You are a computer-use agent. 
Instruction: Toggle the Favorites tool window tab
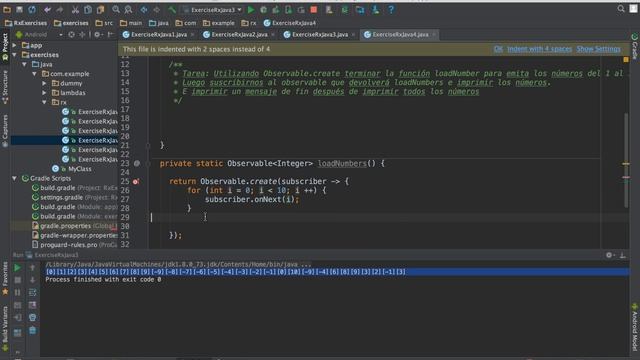click(5, 278)
